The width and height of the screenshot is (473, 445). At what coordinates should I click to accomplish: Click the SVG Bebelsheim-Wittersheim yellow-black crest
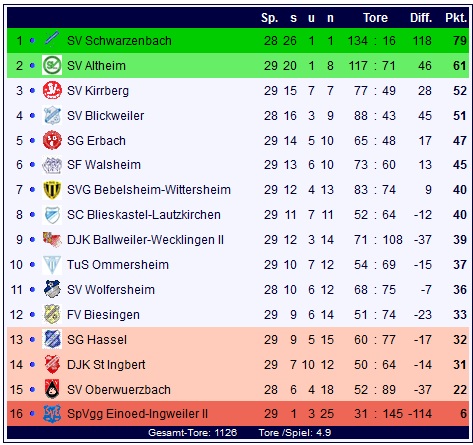tap(52, 190)
